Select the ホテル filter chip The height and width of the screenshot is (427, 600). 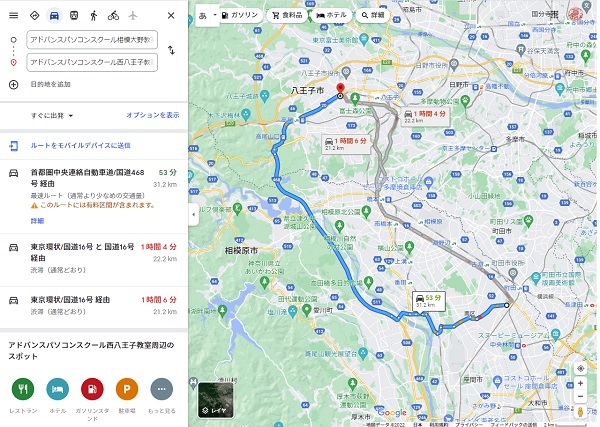pyautogui.click(x=332, y=15)
